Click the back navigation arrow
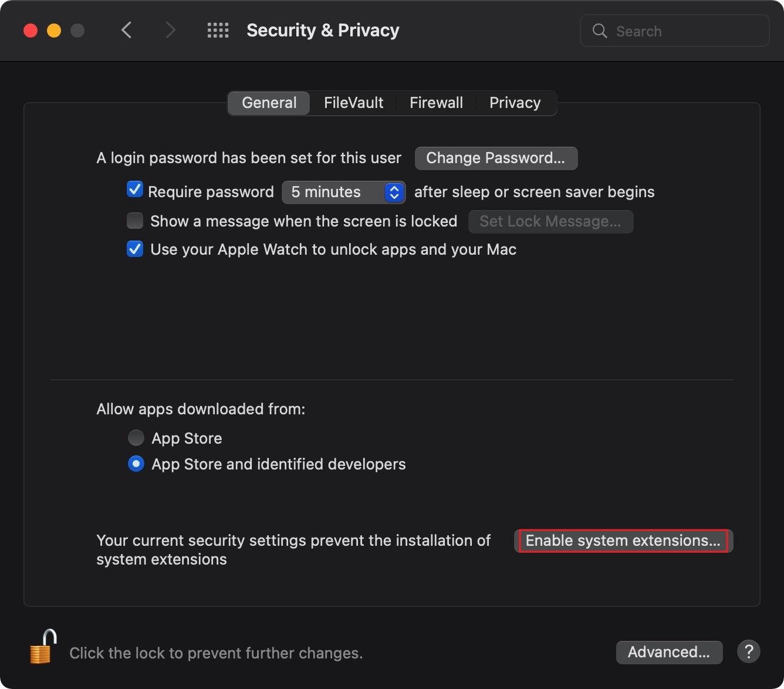Screen dimensions: 784x689 (x=126, y=30)
